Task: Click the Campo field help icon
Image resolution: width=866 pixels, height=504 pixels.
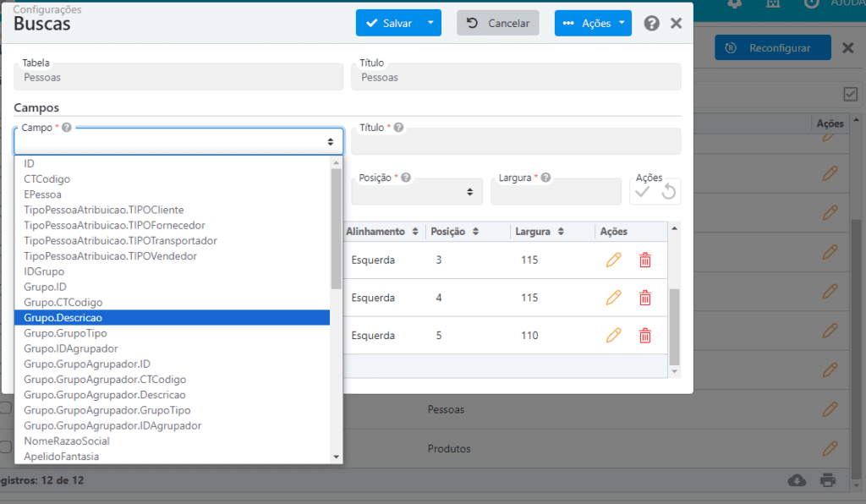Action: click(x=67, y=128)
